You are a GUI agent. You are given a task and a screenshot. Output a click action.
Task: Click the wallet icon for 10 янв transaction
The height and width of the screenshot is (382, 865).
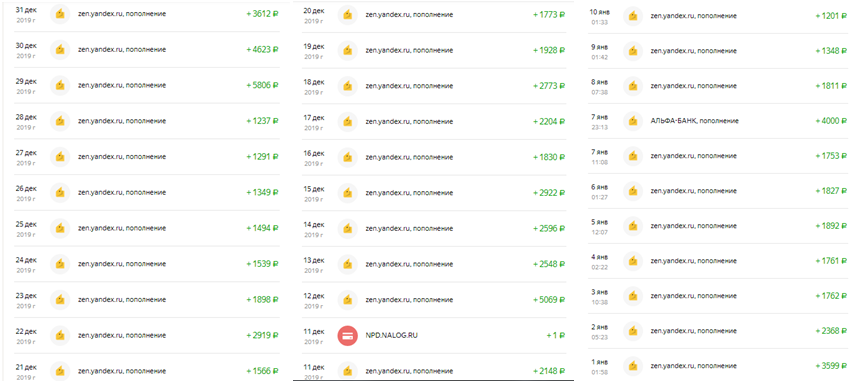pos(633,16)
